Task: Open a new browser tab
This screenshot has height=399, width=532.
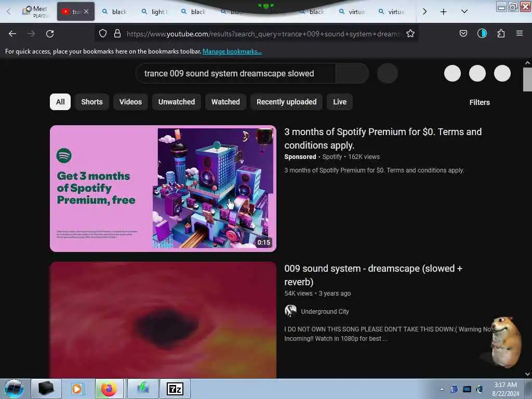Action: [x=444, y=12]
